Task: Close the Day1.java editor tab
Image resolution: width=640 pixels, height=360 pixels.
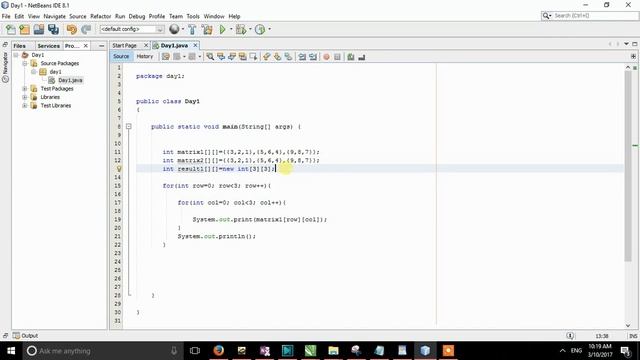Action: tap(195, 45)
